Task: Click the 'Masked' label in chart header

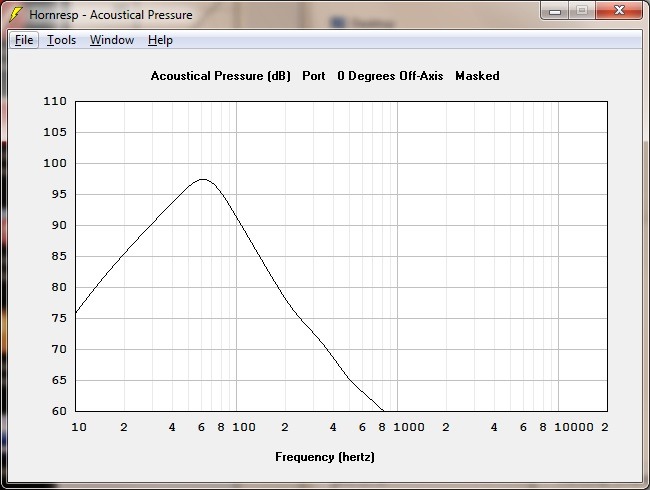Action: (x=477, y=76)
